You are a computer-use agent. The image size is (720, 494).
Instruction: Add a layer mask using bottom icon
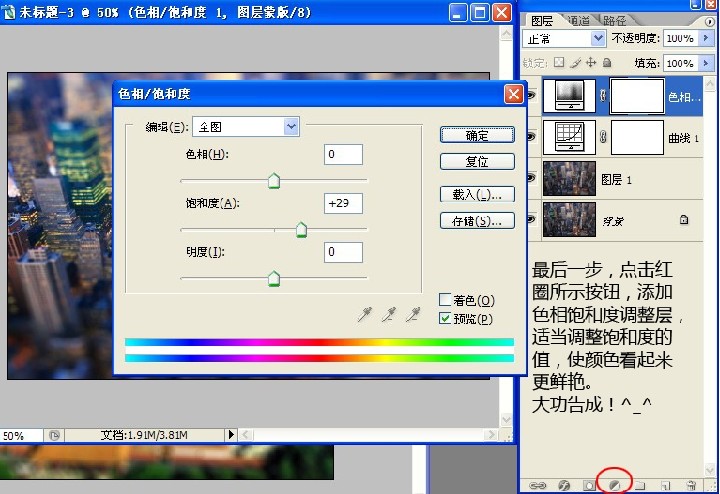click(x=590, y=484)
